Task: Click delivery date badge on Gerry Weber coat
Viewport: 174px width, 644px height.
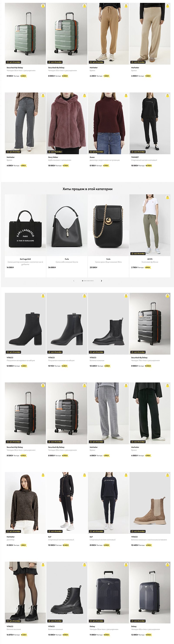Action: click(x=55, y=152)
